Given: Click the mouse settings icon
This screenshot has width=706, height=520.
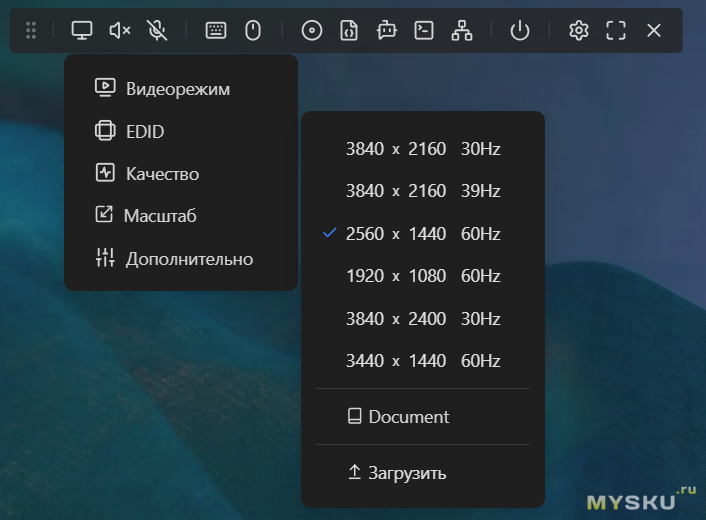Looking at the screenshot, I should pos(253,31).
